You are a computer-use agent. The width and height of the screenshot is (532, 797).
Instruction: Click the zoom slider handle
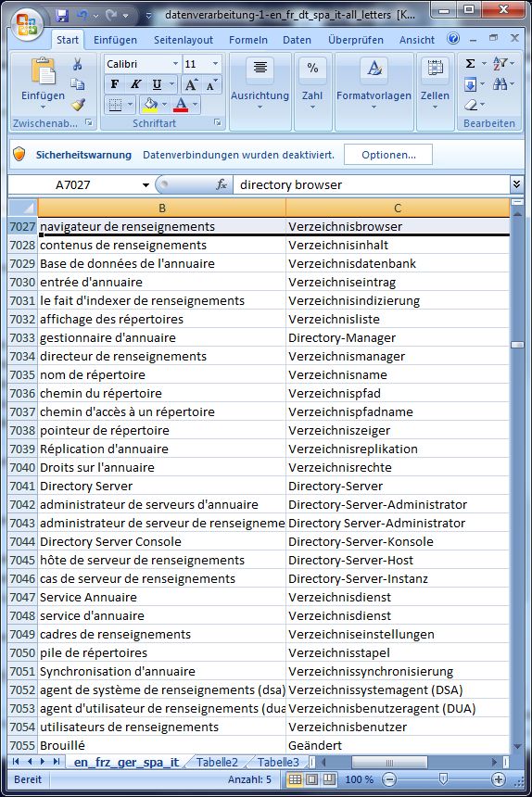click(x=443, y=778)
